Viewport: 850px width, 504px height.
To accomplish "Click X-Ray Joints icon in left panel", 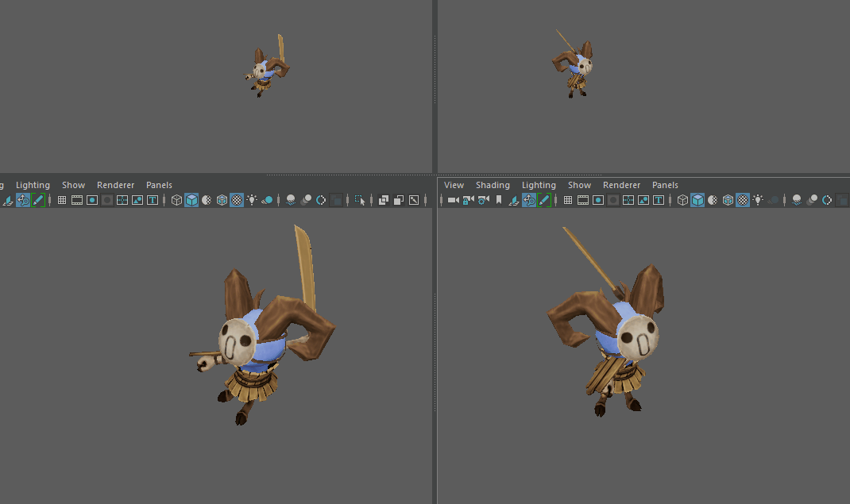I will pos(414,200).
